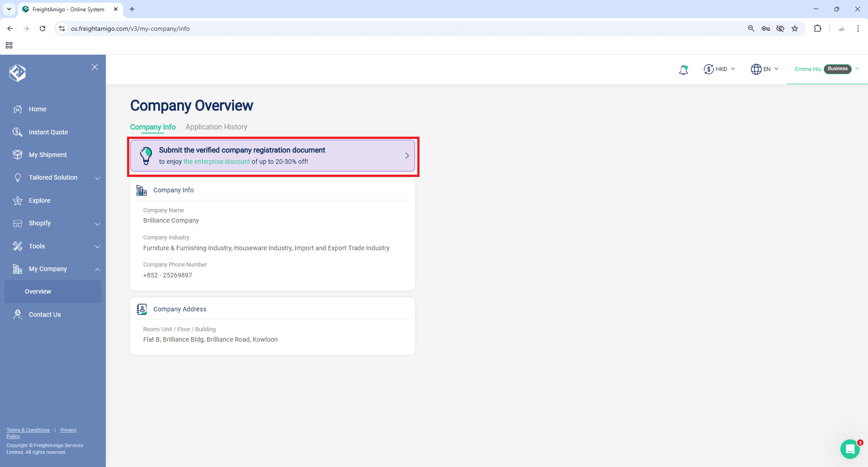The image size is (868, 467).
Task: Open the Contact Us page
Action: coord(44,314)
